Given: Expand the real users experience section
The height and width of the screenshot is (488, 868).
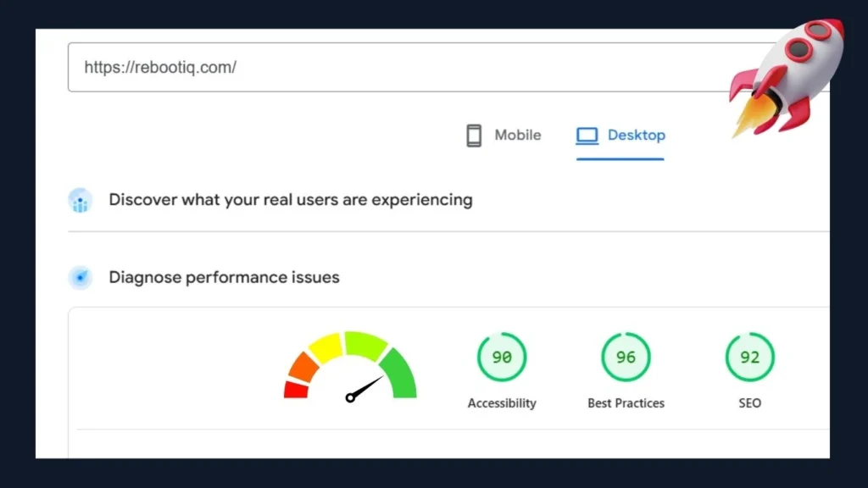Looking at the screenshot, I should coord(290,200).
